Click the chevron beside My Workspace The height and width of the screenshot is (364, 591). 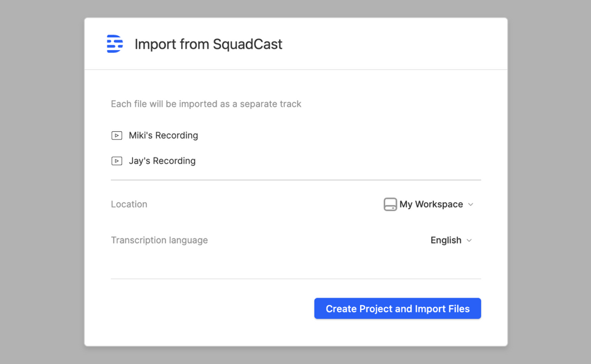(471, 204)
